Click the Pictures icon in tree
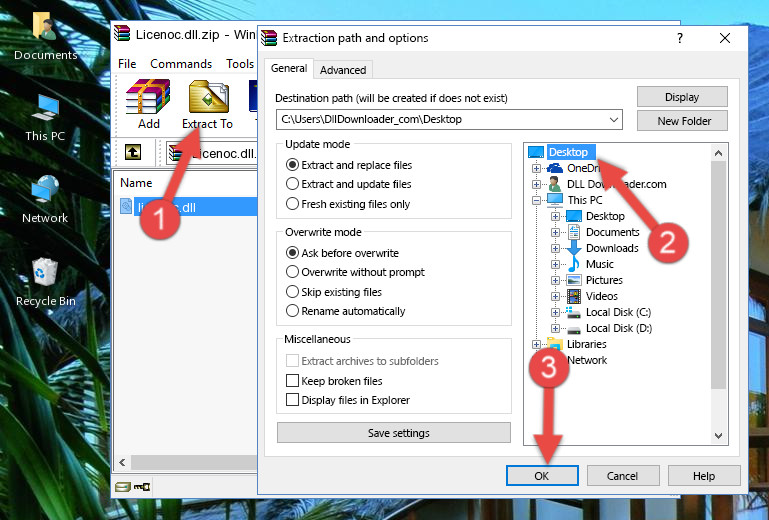The width and height of the screenshot is (769, 520). coord(574,280)
